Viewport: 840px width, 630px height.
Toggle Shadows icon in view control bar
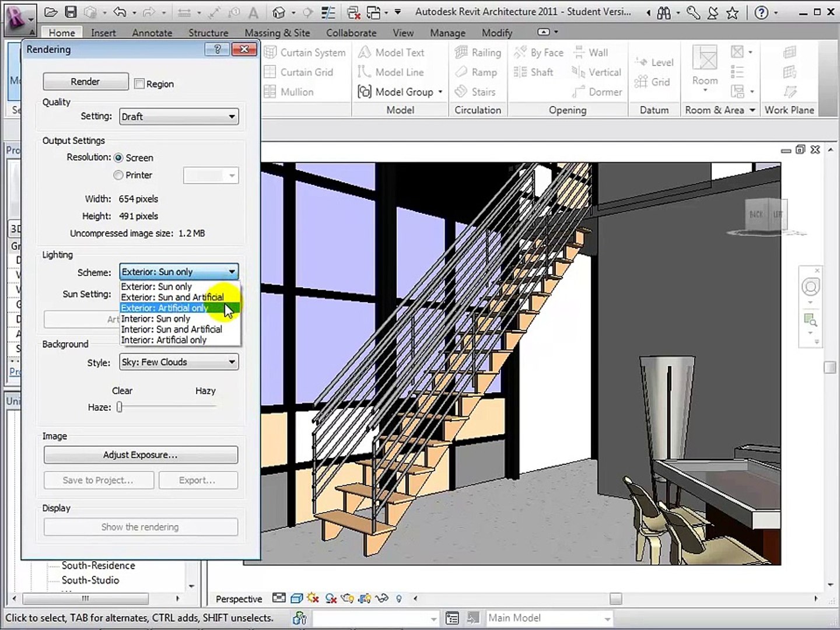click(331, 598)
